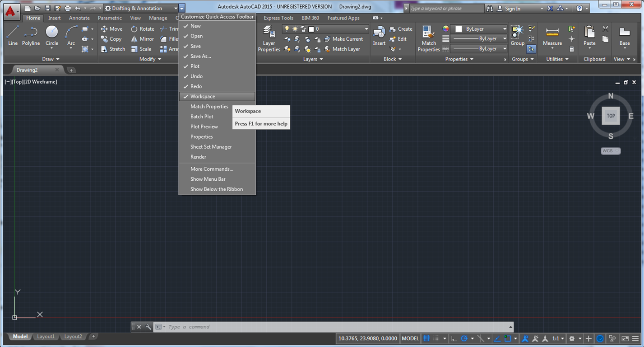
Task: Expand the Draw panel
Action: coord(51,59)
